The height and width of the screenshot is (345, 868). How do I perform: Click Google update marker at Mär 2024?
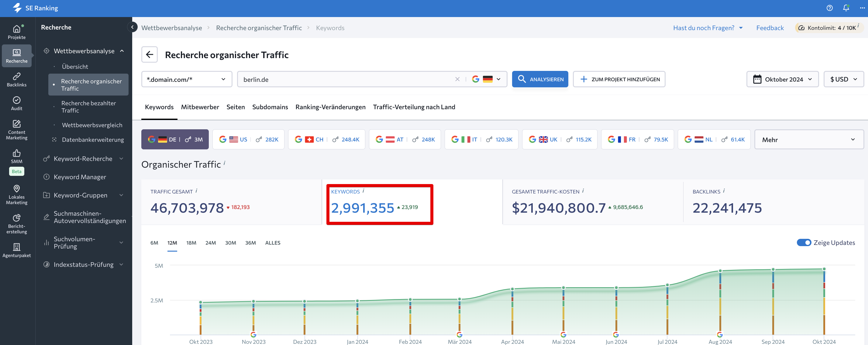459,335
